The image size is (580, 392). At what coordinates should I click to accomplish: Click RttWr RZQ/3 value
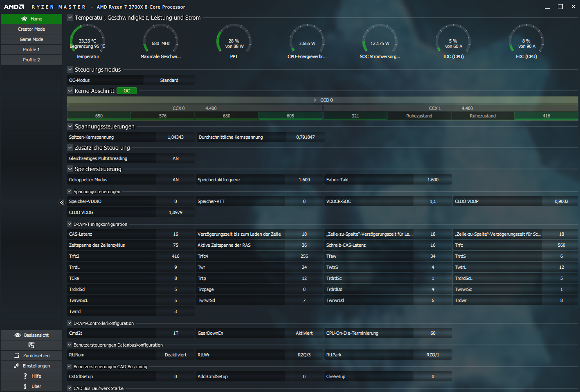pyautogui.click(x=304, y=355)
